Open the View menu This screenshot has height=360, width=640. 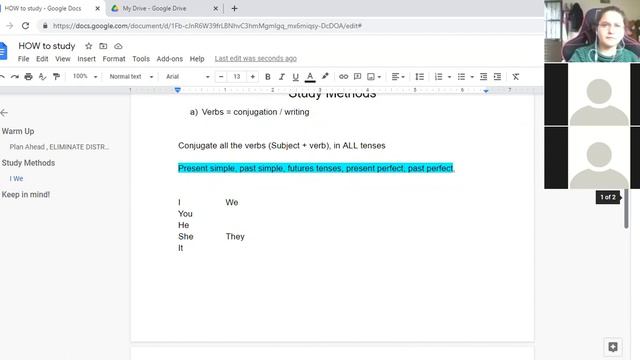tap(63, 59)
